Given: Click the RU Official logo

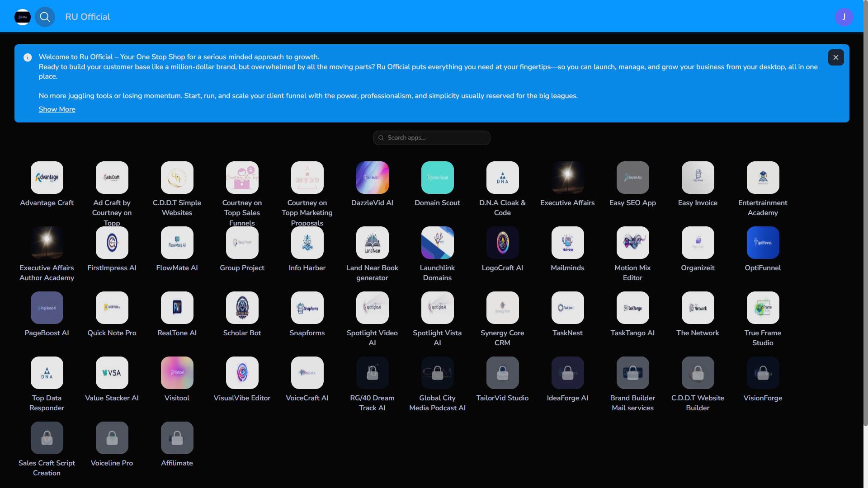Looking at the screenshot, I should pos(22,17).
